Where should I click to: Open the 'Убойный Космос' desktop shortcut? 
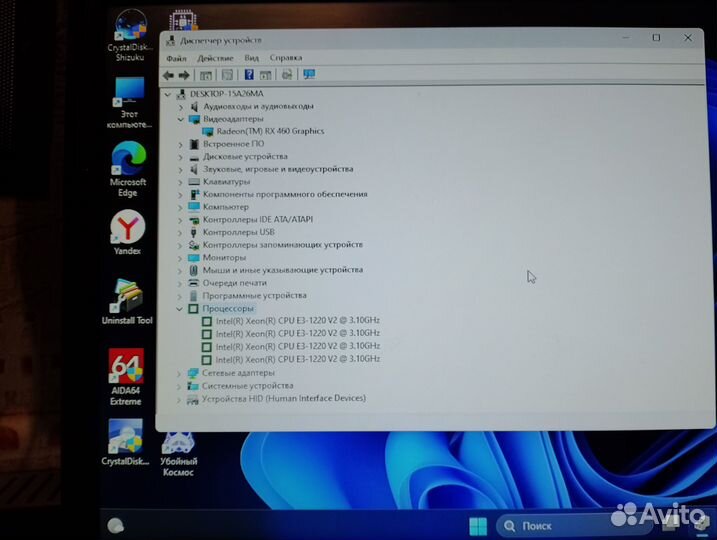point(178,454)
